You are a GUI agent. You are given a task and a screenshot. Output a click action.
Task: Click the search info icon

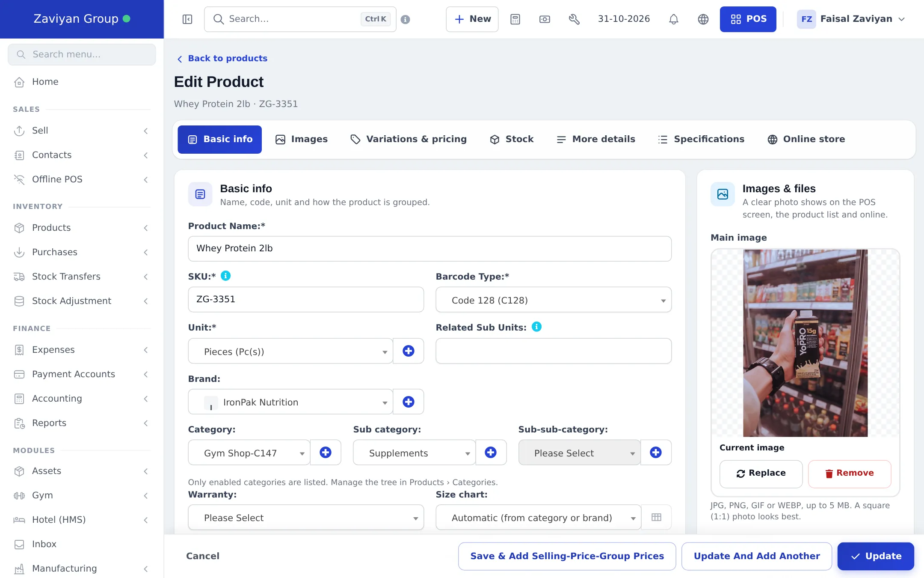click(406, 19)
